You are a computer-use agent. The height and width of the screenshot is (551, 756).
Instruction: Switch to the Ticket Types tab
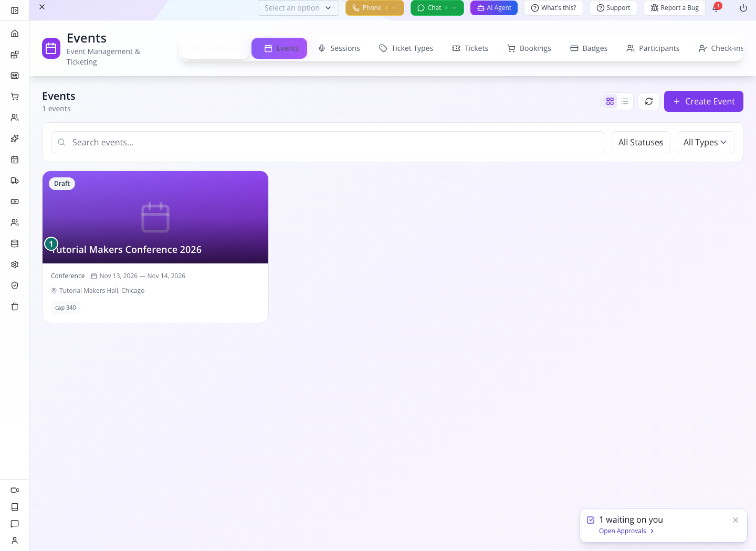(406, 48)
